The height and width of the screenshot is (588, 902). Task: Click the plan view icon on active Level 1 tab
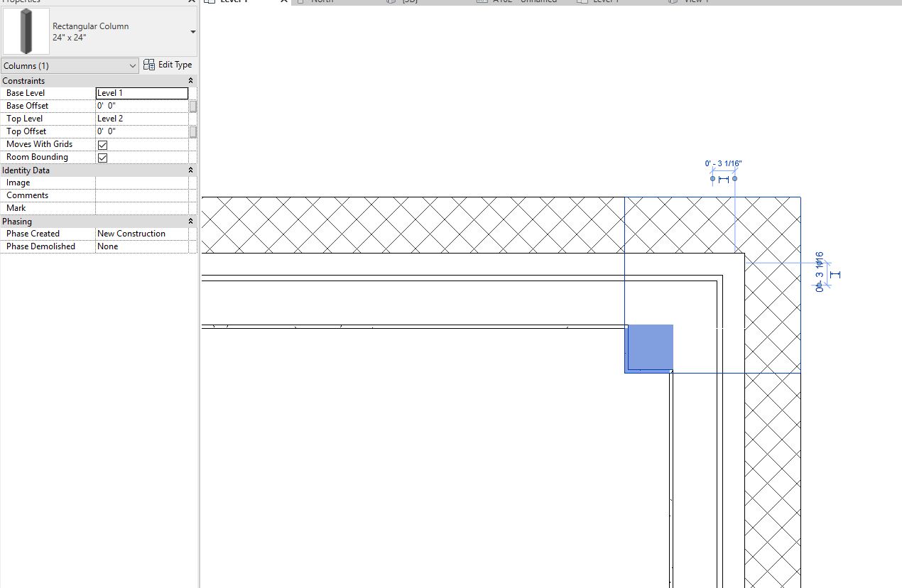(x=208, y=1)
